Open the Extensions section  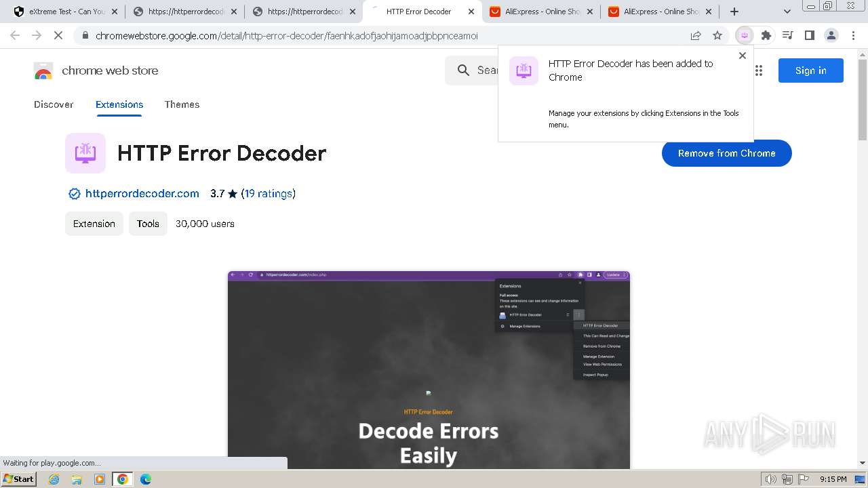[119, 104]
